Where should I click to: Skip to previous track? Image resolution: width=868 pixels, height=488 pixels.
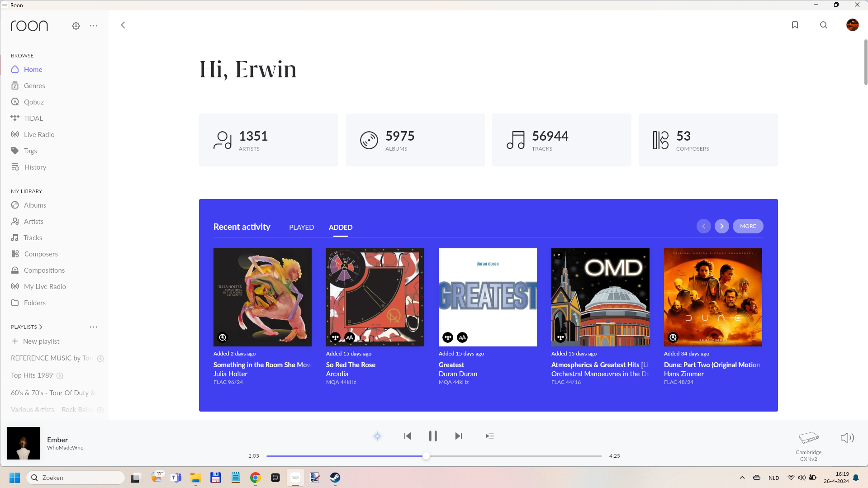408,436
